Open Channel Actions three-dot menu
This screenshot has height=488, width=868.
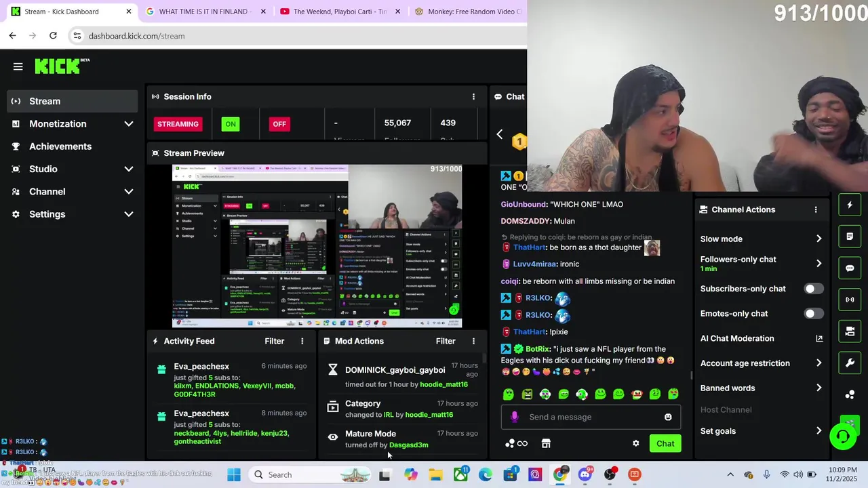[816, 209]
